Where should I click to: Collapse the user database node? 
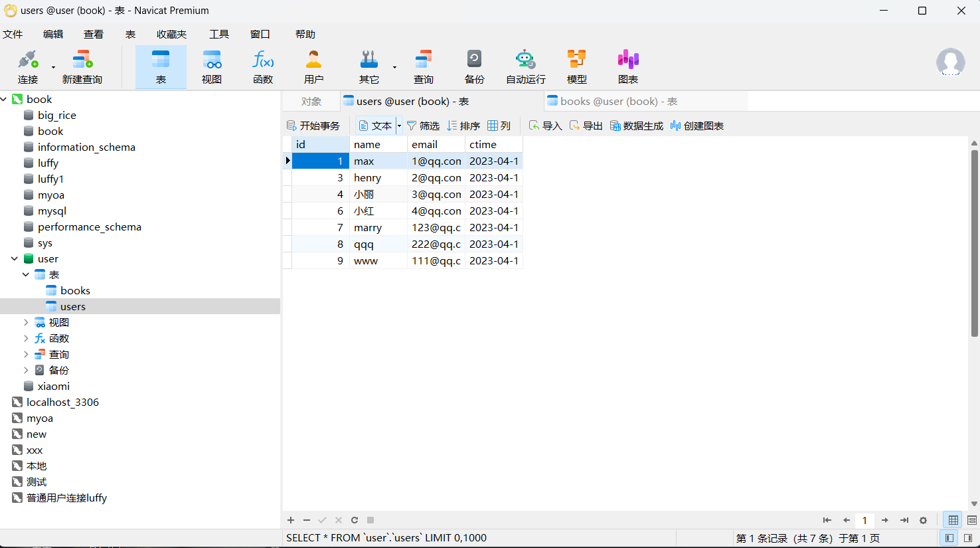click(15, 258)
